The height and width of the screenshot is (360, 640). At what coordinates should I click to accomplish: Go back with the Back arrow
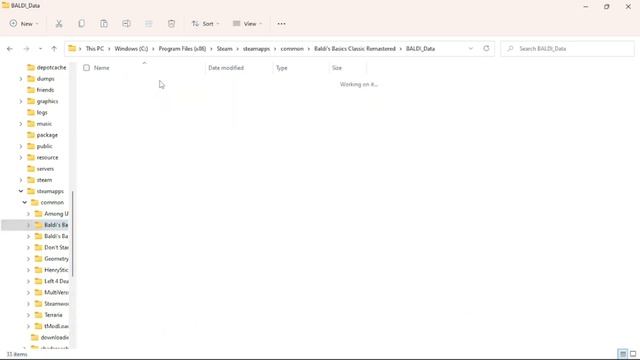[x=10, y=49]
